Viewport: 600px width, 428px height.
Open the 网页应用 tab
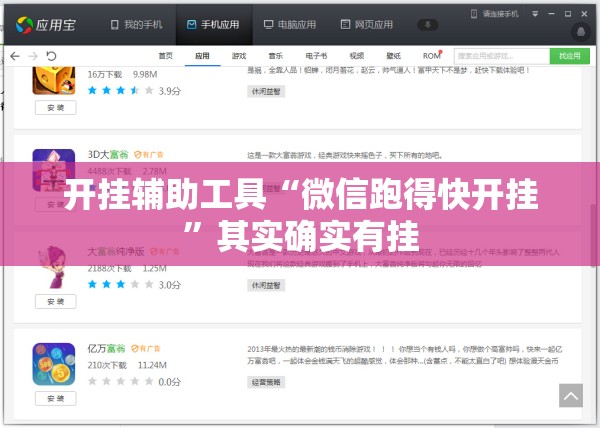[x=367, y=25]
